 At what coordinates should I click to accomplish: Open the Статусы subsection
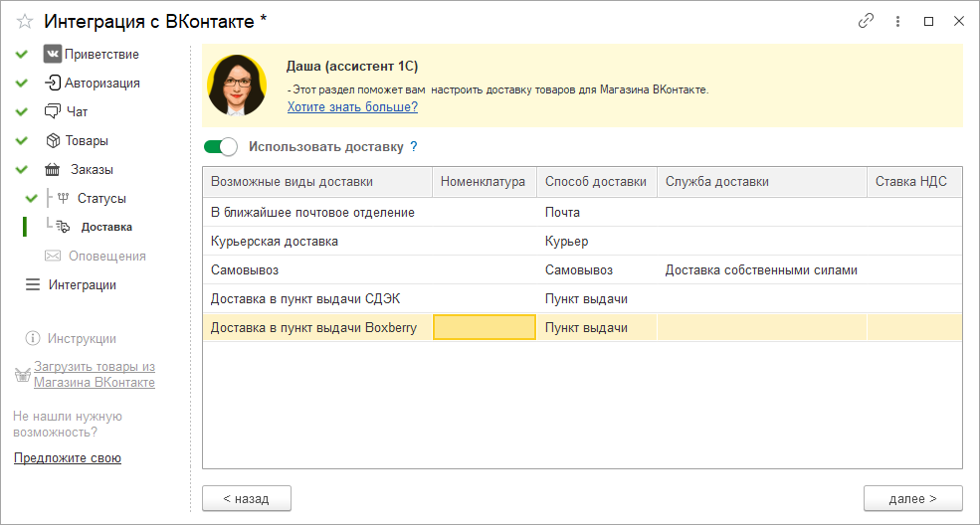pyautogui.click(x=101, y=199)
